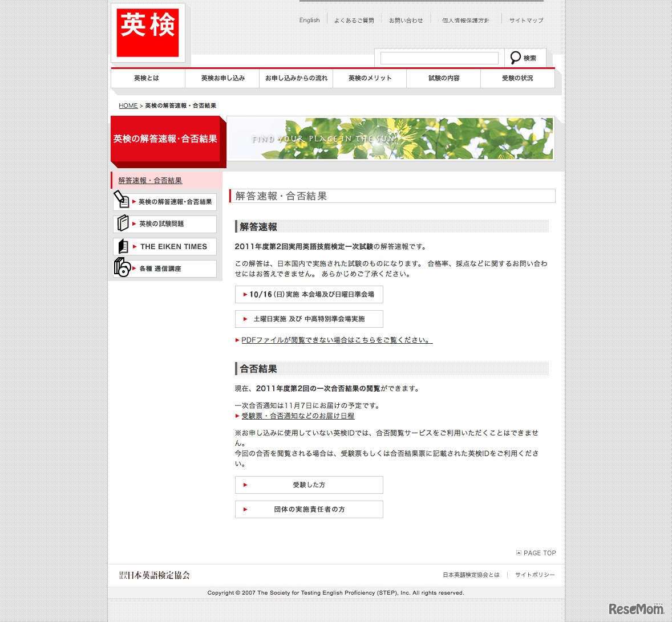This screenshot has width=672, height=622.
Task: Click the red 英検 logo
Action: pyautogui.click(x=148, y=31)
